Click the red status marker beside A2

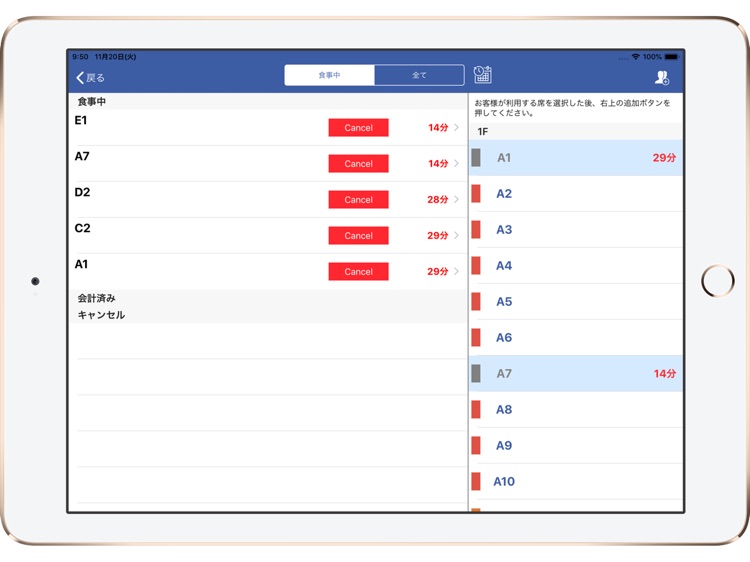coord(476,193)
